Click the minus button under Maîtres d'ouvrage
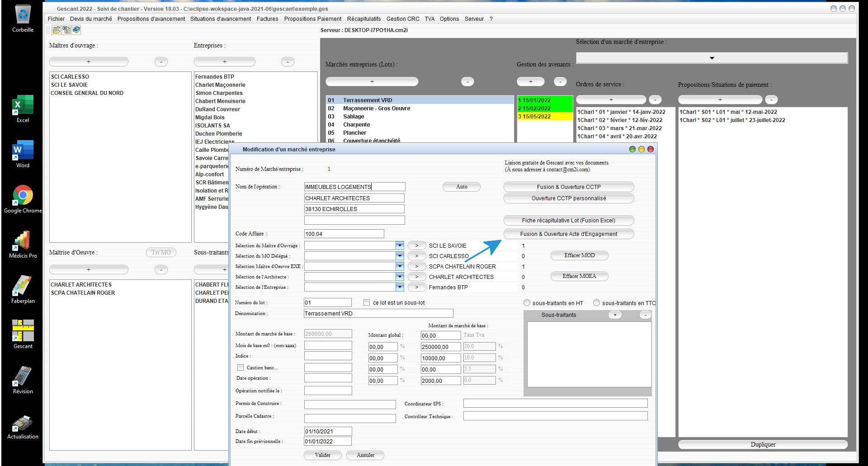This screenshot has width=868, height=466. (161, 61)
